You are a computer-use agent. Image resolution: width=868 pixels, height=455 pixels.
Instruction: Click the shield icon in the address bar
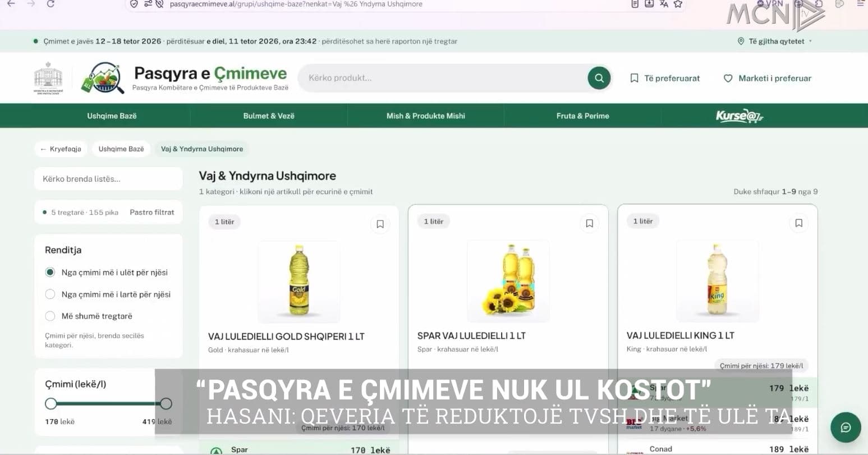click(134, 4)
